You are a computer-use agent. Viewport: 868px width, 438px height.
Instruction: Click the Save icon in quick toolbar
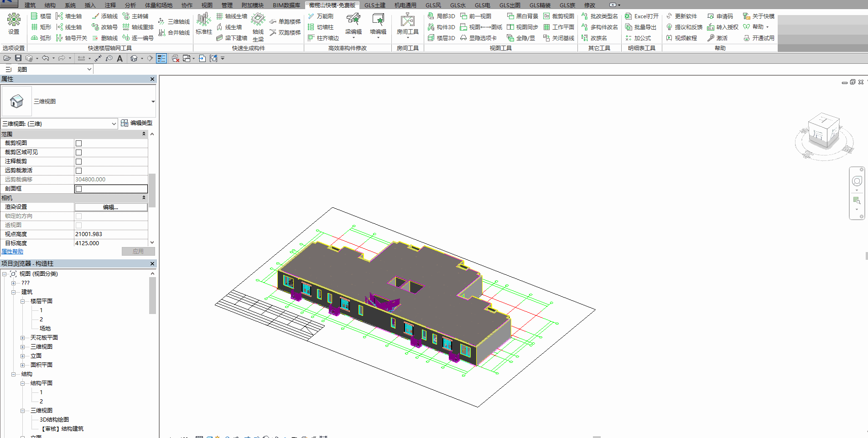pyautogui.click(x=18, y=58)
